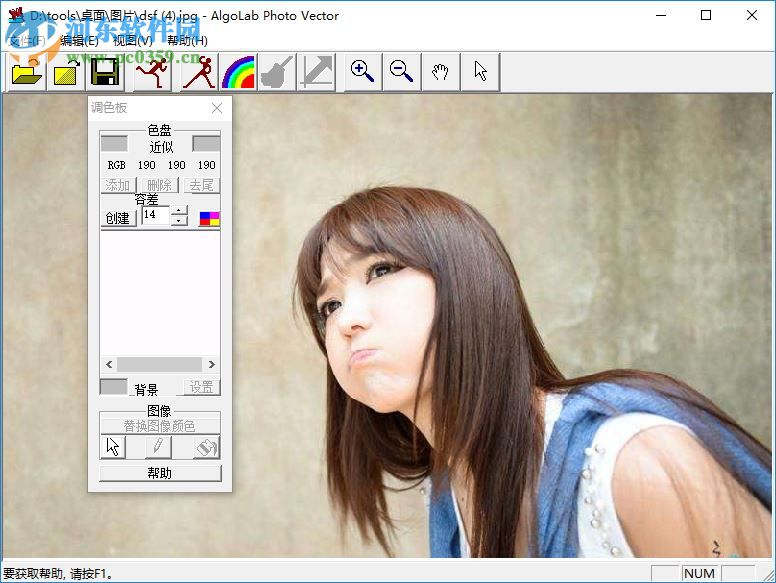Click the 容差 value field showing 14
This screenshot has height=583, width=776.
tap(156, 215)
